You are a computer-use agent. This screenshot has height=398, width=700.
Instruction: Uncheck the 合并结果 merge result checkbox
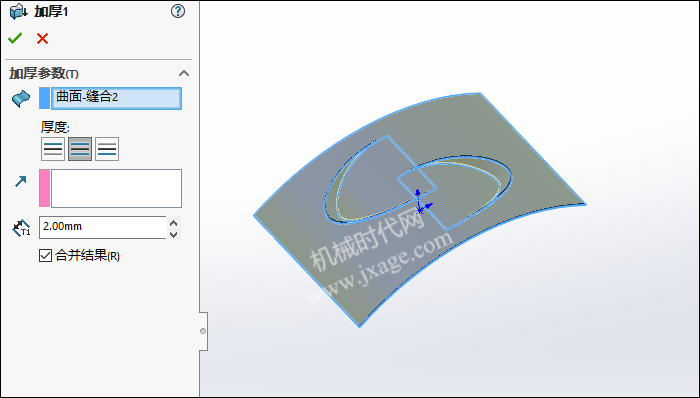point(46,256)
